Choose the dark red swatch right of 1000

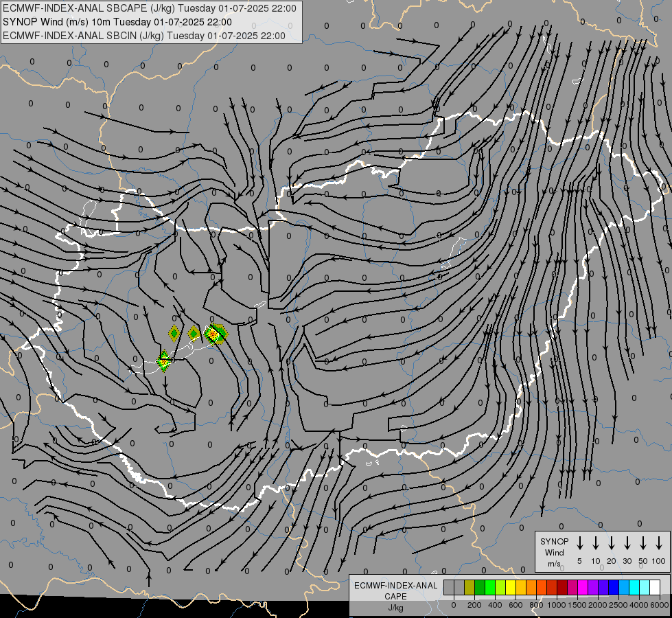point(562,588)
